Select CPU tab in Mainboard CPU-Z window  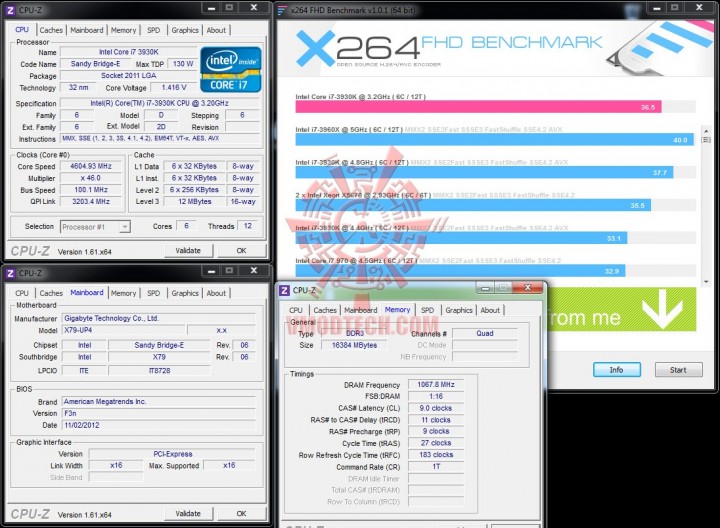click(22, 293)
